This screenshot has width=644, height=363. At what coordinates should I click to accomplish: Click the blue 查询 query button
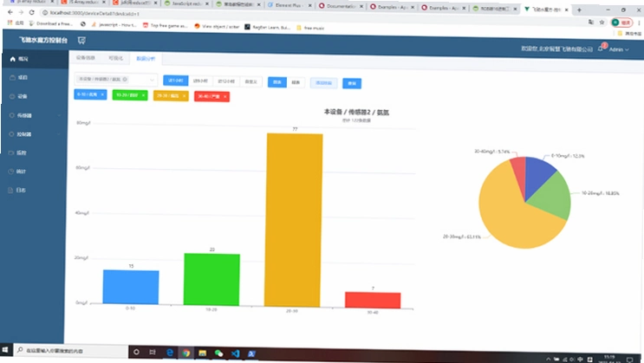click(x=352, y=83)
